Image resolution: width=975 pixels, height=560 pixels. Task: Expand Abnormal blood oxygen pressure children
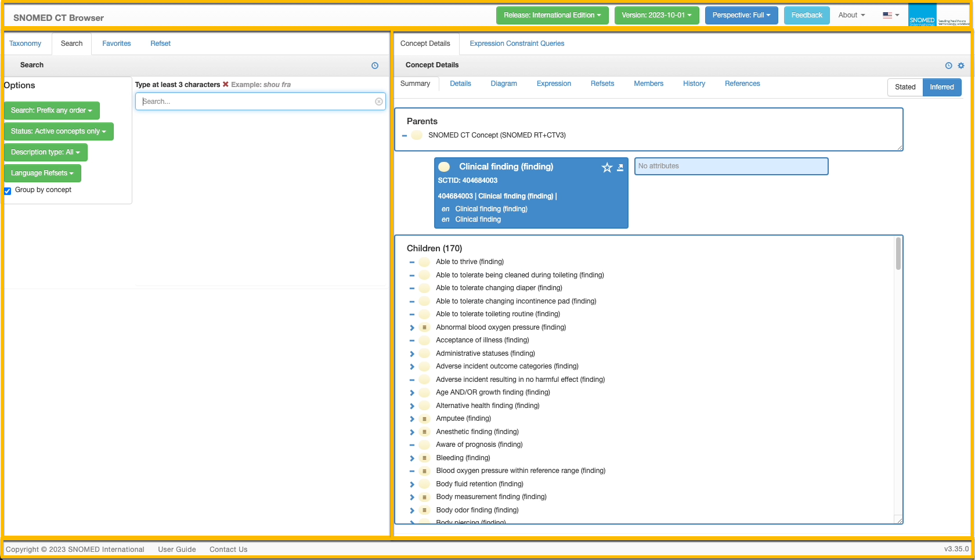tap(412, 328)
